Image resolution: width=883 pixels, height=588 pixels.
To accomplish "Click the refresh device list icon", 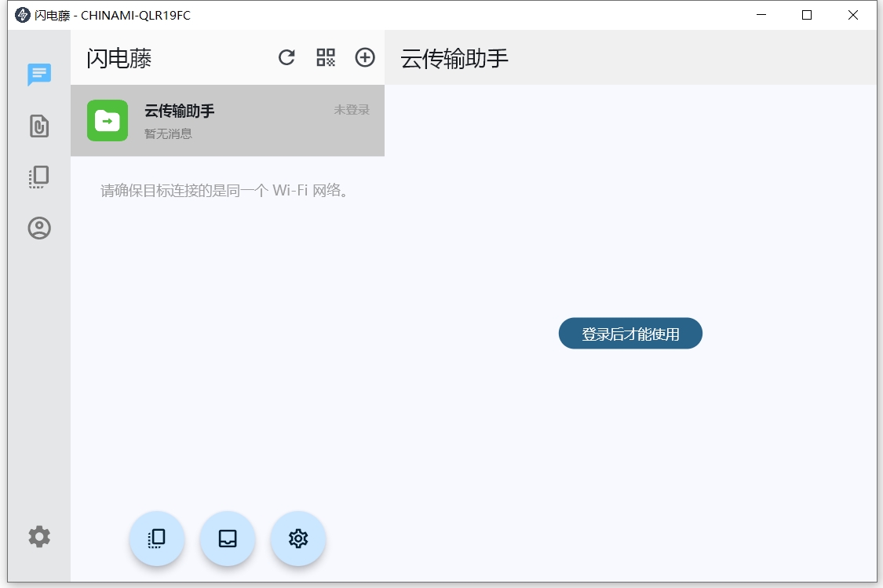I will pyautogui.click(x=286, y=57).
